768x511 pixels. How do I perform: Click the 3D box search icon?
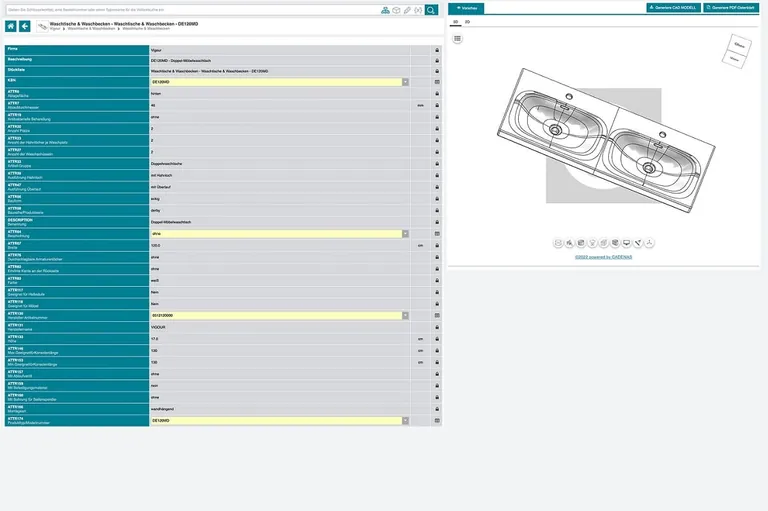pos(396,10)
